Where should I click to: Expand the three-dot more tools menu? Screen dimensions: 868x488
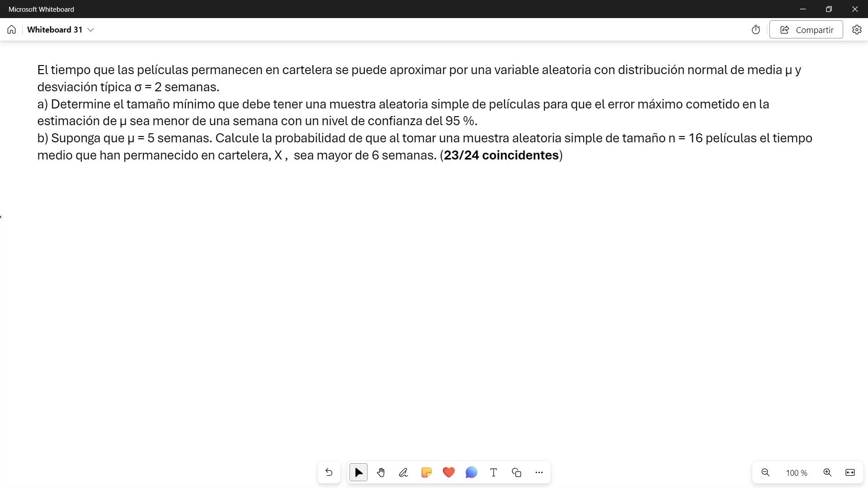pyautogui.click(x=539, y=472)
